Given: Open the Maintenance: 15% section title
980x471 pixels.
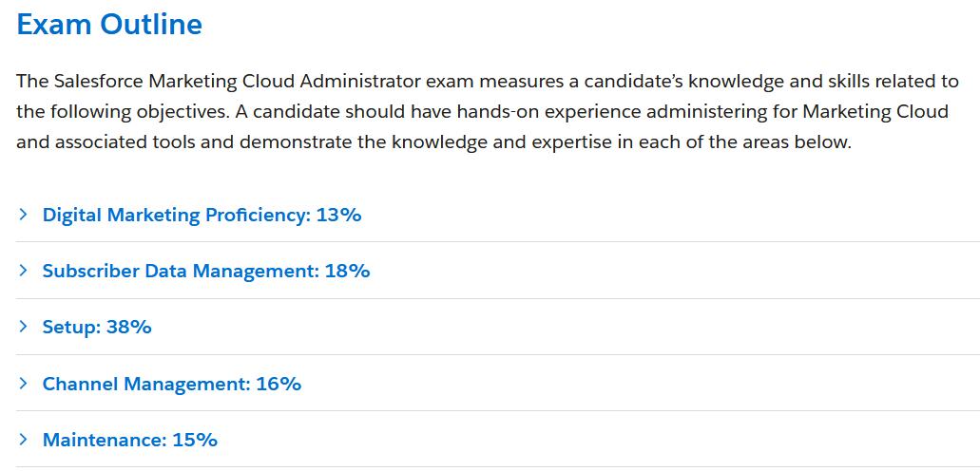Looking at the screenshot, I should (130, 440).
